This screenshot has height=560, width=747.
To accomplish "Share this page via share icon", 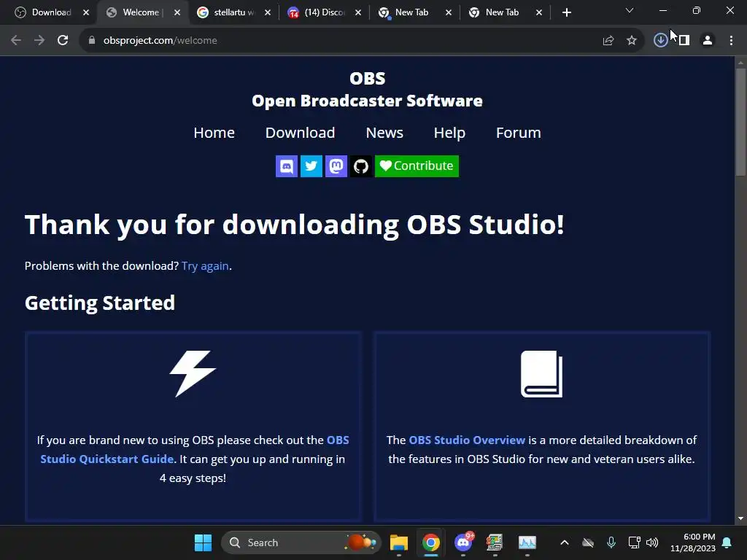I will [x=608, y=41].
